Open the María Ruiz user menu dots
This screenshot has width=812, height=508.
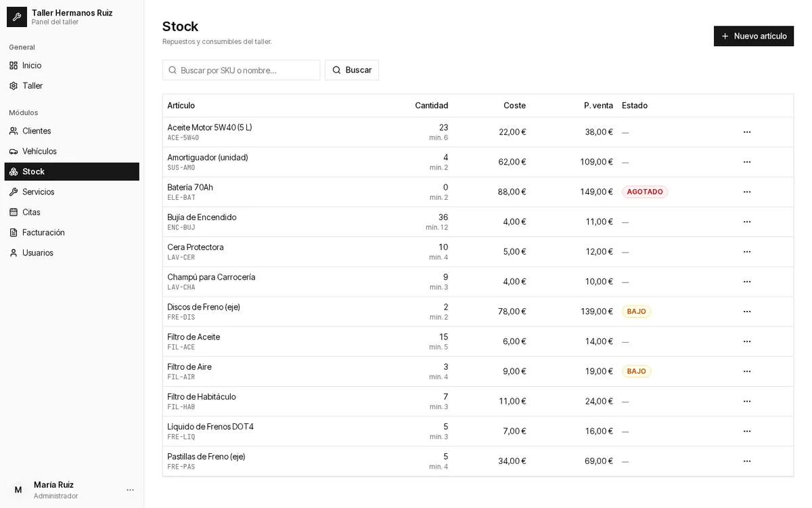point(130,490)
